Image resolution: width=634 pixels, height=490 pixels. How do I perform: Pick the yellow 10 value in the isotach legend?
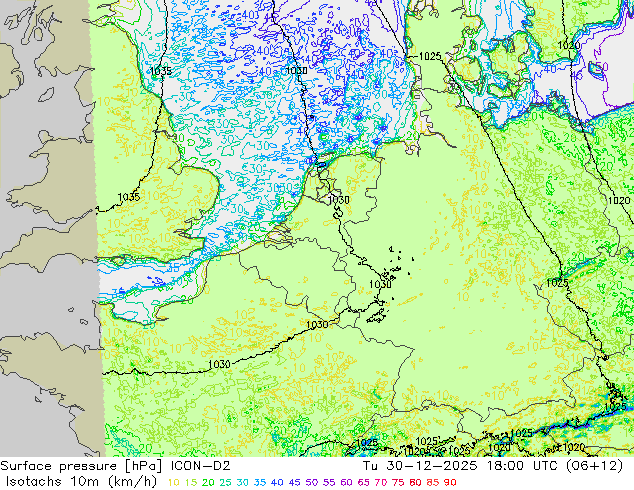173,482
